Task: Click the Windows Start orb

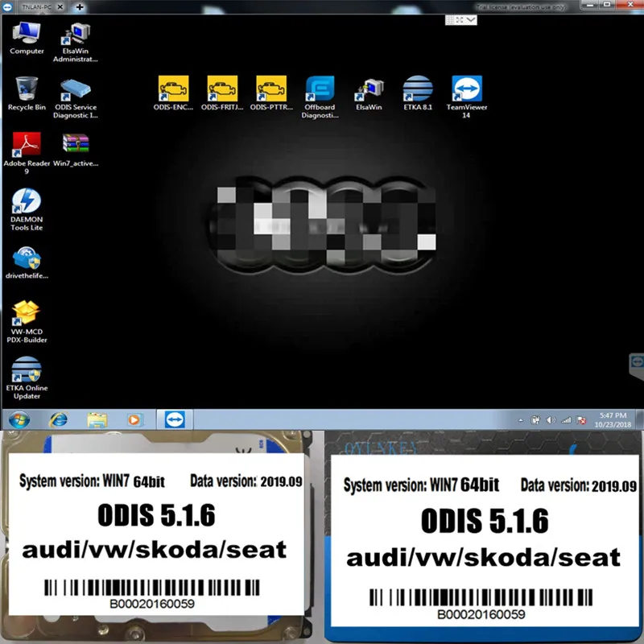Action: coord(19,419)
